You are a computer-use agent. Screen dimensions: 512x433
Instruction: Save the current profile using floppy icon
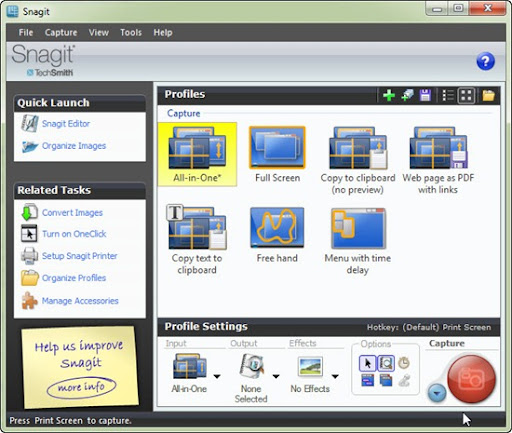(x=425, y=95)
